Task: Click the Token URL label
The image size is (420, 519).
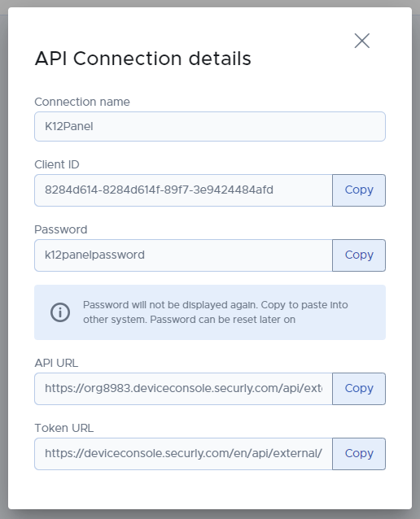Action: (64, 429)
